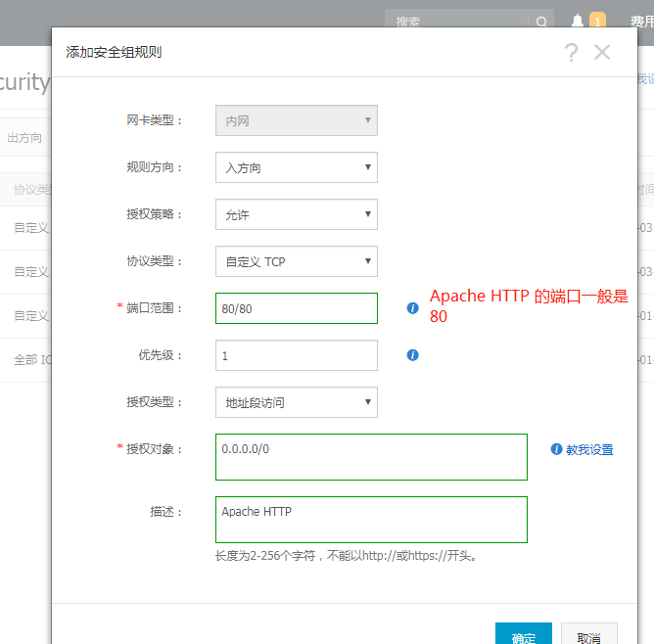The image size is (654, 644).
Task: Click the help question mark icon in dialog header
Action: coord(572,53)
